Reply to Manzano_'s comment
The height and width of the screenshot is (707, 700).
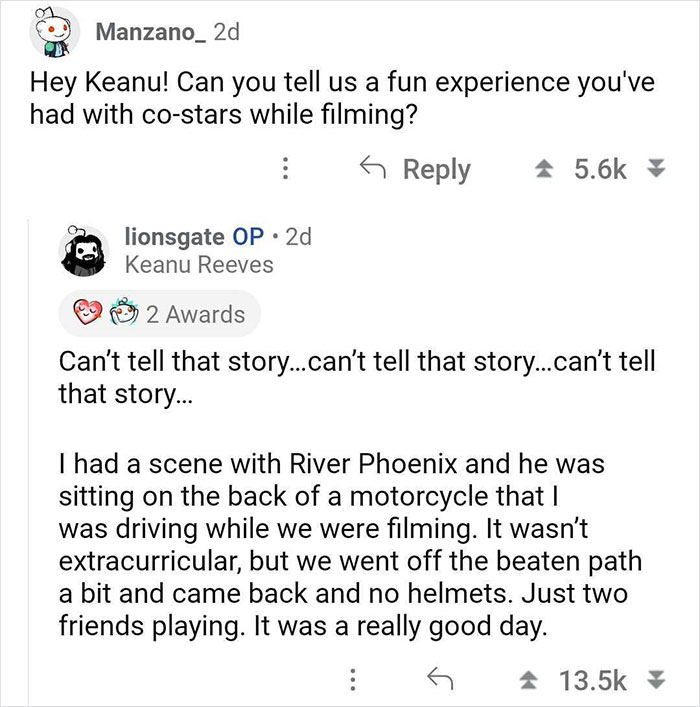pos(414,169)
